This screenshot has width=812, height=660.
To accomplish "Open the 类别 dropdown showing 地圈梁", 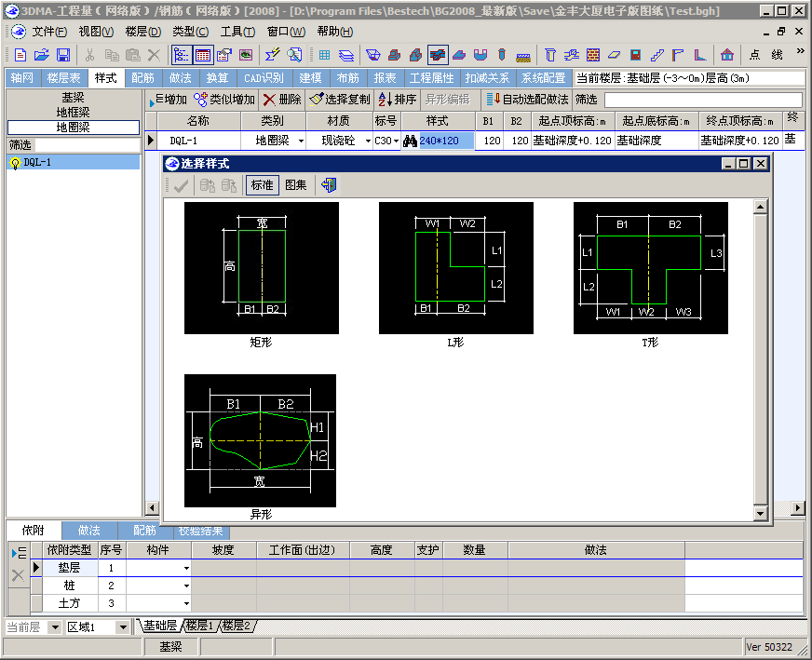I will [301, 141].
